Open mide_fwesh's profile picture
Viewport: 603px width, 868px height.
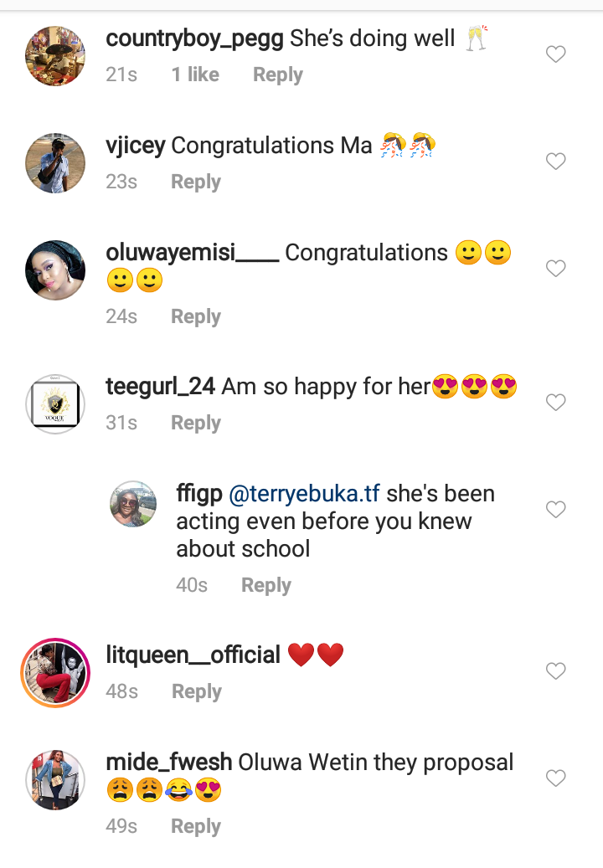click(55, 779)
